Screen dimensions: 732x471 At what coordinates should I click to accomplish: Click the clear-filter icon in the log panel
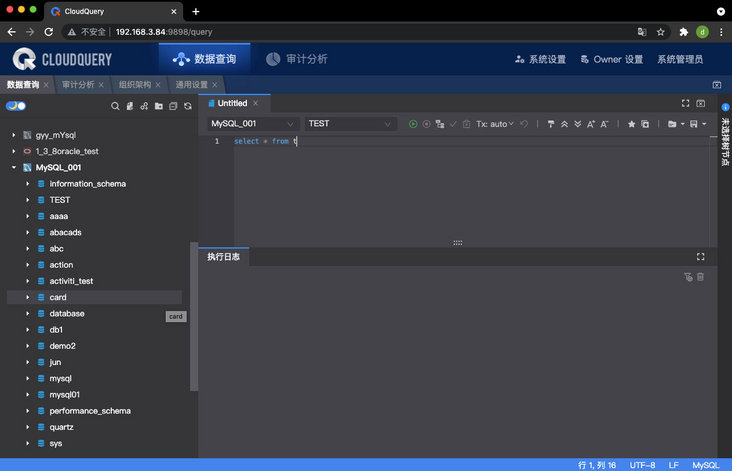tap(688, 277)
